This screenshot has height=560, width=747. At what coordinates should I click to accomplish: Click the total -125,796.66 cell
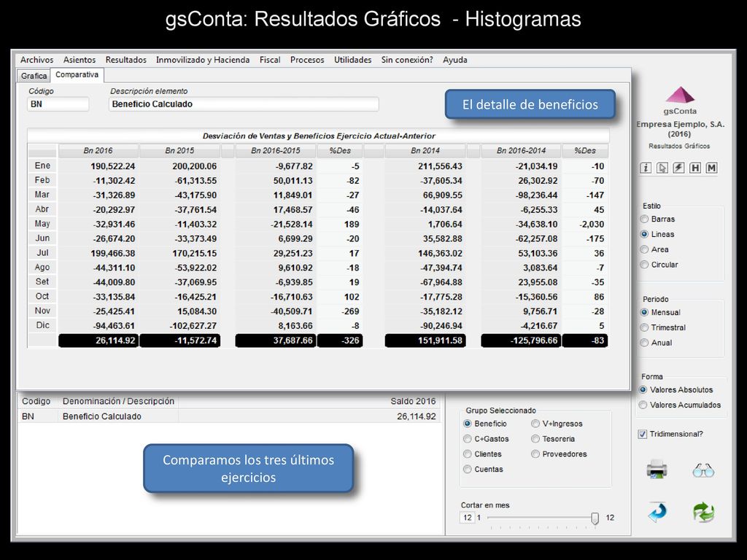click(521, 341)
